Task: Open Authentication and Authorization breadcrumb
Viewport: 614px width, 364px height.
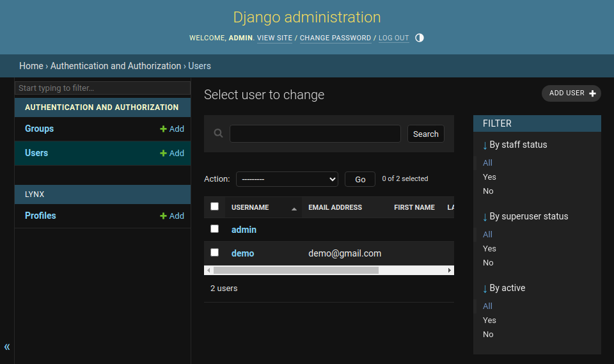Action: coord(116,66)
